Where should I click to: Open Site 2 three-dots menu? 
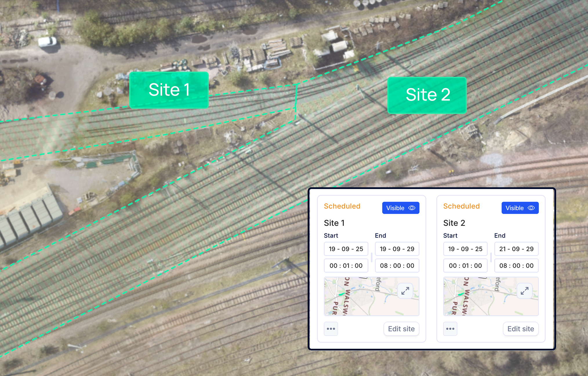(x=450, y=329)
